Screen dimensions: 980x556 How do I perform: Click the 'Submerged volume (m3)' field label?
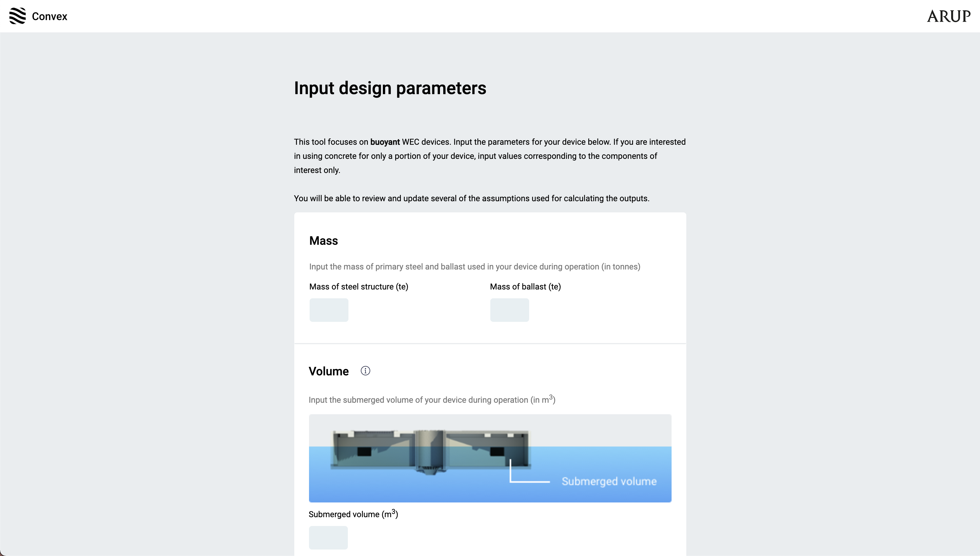click(x=353, y=515)
